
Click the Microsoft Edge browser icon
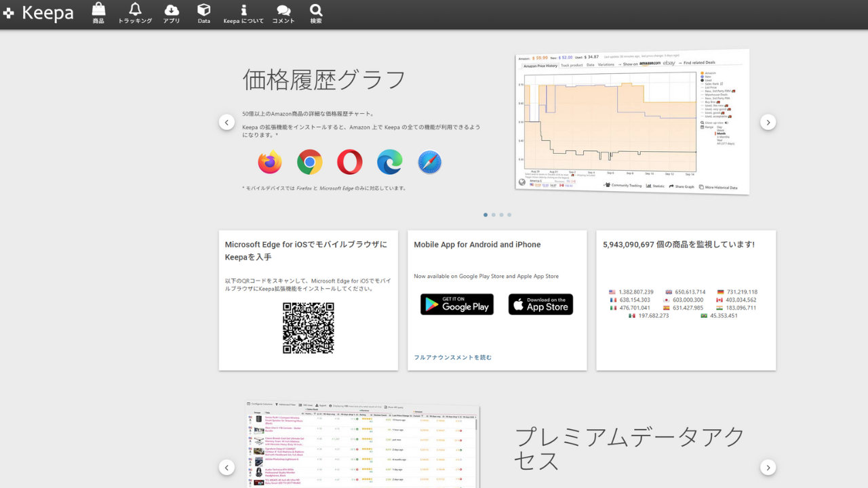coord(389,163)
